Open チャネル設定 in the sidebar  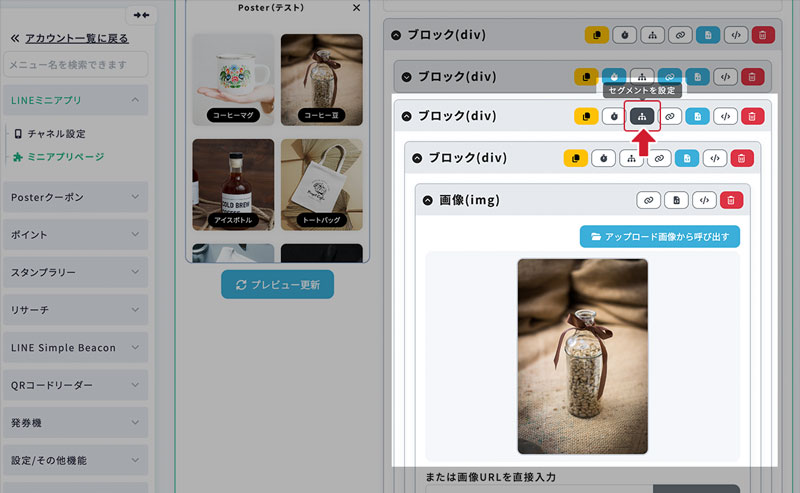click(x=56, y=133)
